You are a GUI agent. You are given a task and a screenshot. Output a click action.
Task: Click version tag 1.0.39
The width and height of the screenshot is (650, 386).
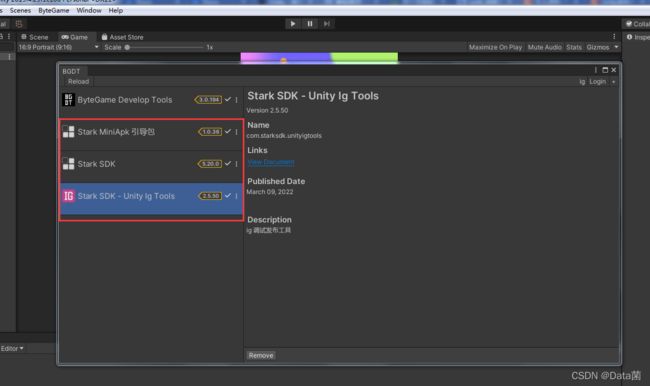210,132
